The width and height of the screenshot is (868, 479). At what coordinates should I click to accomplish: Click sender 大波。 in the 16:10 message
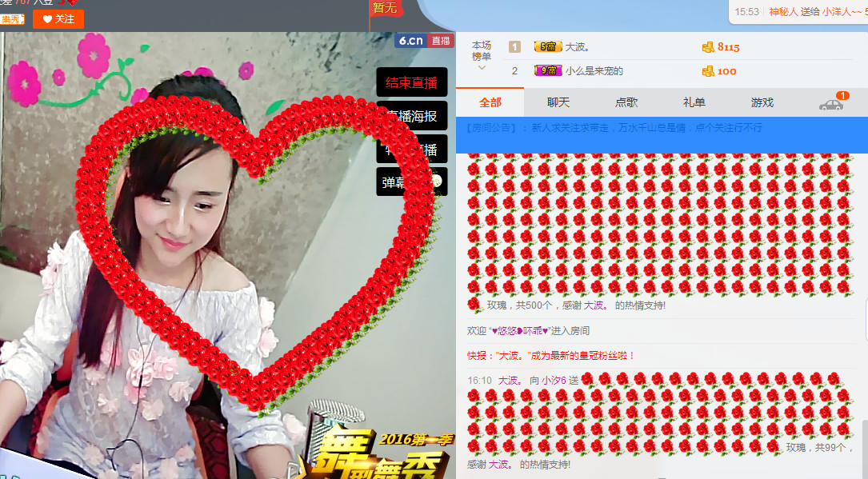(x=510, y=381)
